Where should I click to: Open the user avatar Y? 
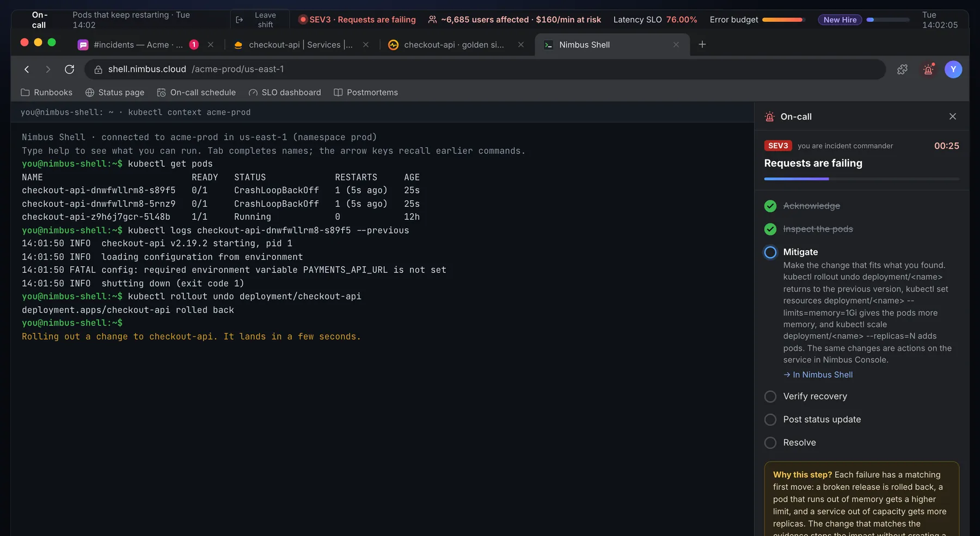click(x=953, y=69)
